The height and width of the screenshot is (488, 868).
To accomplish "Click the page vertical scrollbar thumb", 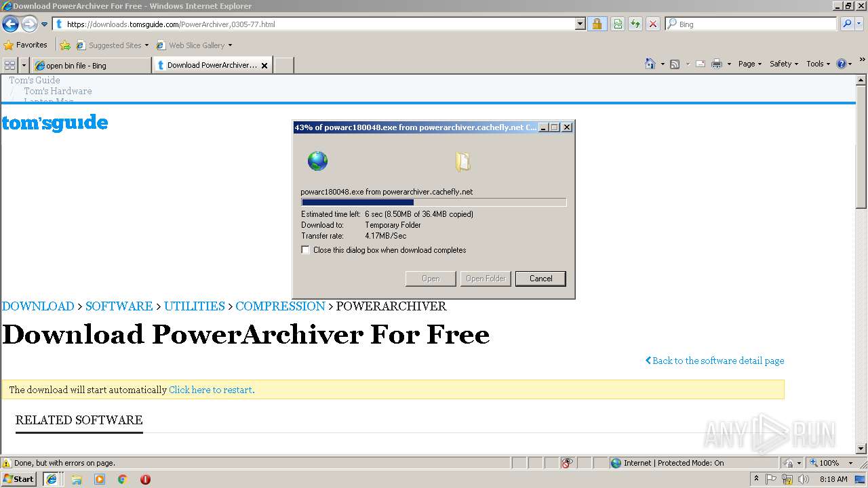I will [x=861, y=146].
